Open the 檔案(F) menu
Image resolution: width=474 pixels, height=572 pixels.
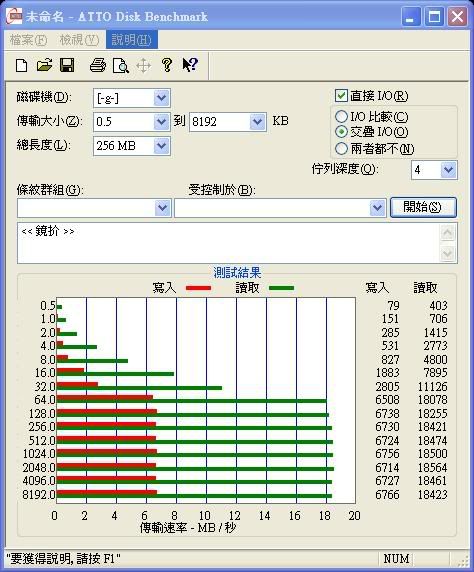tap(28, 39)
